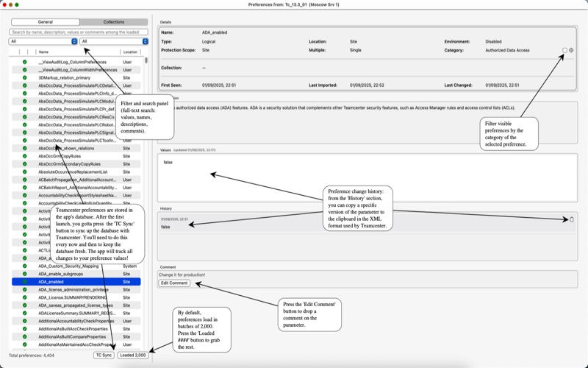The image size is (588, 368).
Task: Select the __ViewAuditLog_ColumnWidthPreferences row
Action: point(76,70)
